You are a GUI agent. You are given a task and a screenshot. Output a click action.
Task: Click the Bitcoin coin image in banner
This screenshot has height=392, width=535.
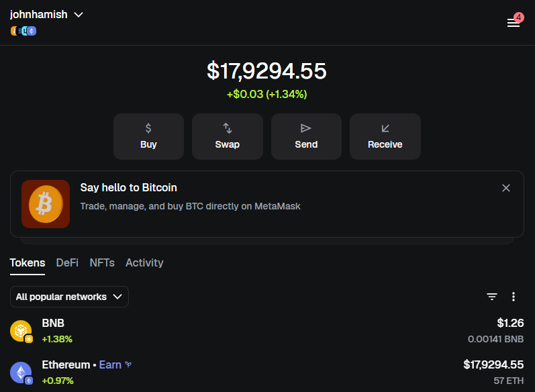tap(46, 204)
